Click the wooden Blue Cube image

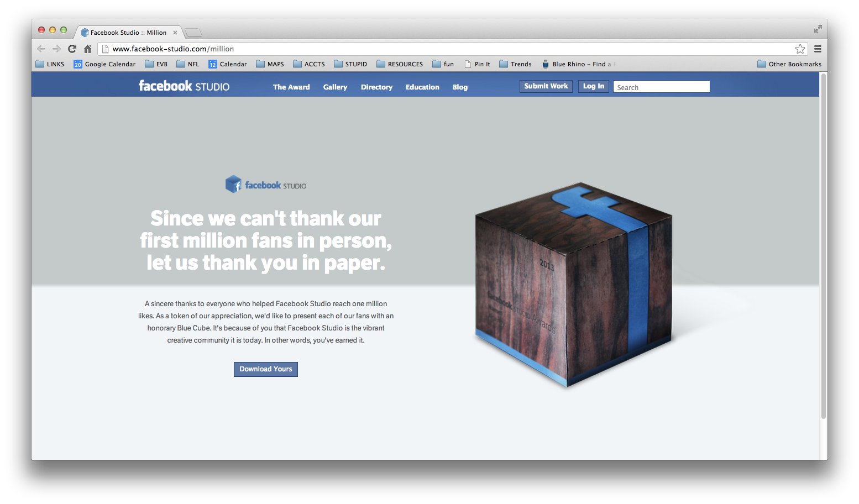(x=573, y=285)
